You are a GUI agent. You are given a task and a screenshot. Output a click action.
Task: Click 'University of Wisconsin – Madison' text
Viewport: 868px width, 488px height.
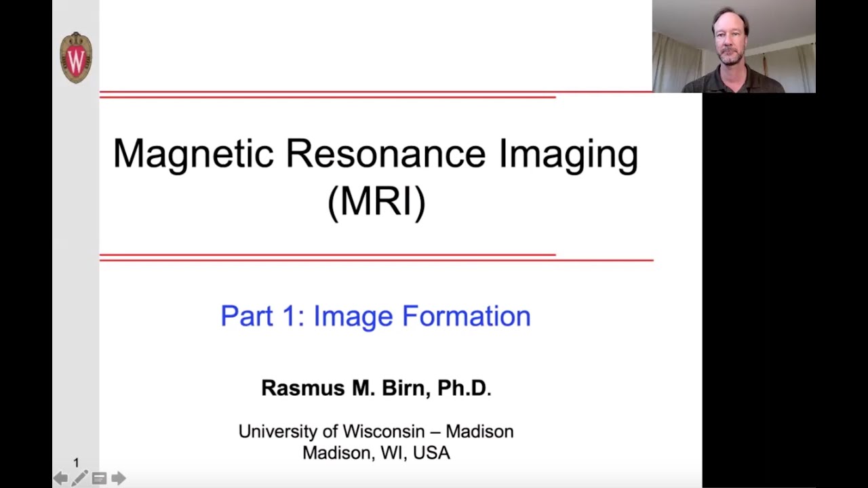coord(376,431)
